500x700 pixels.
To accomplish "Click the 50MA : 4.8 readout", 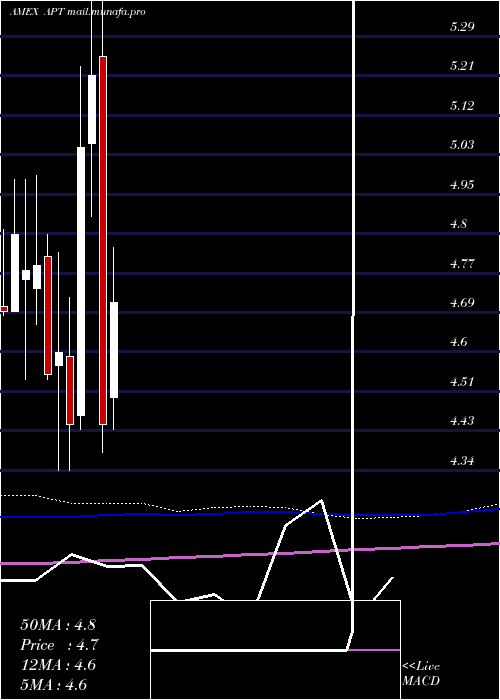I will click(58, 625).
